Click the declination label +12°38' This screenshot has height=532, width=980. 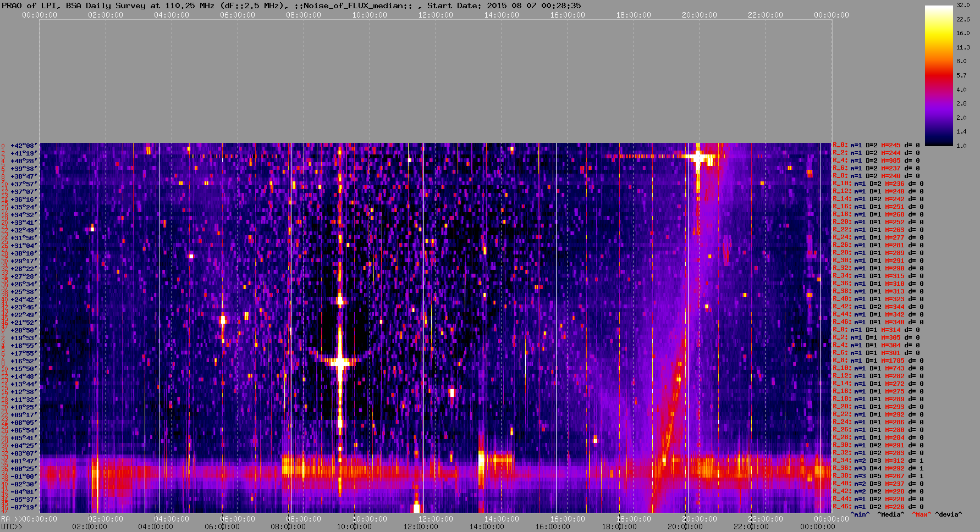24,392
